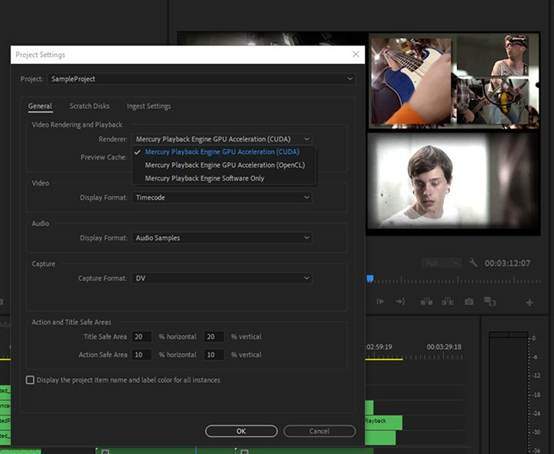This screenshot has height=454, width=554.
Task: Switch to the Ingest Settings tab
Action: (x=149, y=106)
